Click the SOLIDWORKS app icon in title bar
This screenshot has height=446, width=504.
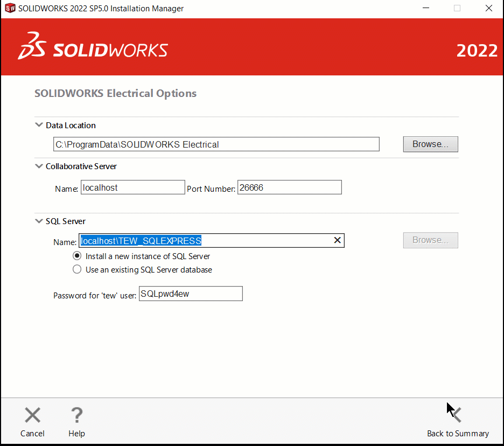[x=10, y=9]
